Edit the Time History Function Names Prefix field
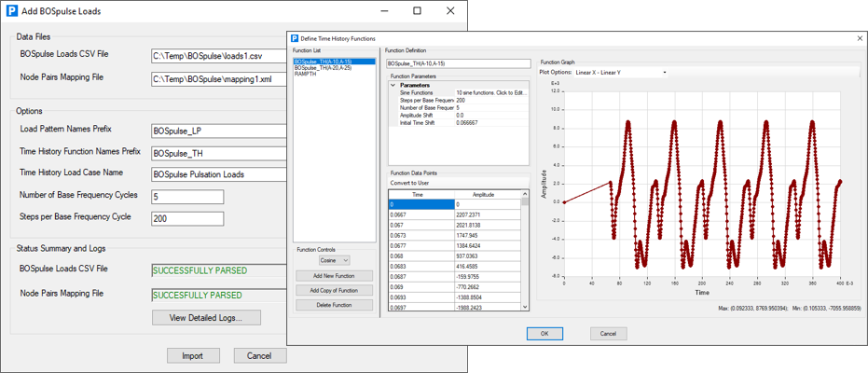This screenshot has width=868, height=373. coord(219,153)
